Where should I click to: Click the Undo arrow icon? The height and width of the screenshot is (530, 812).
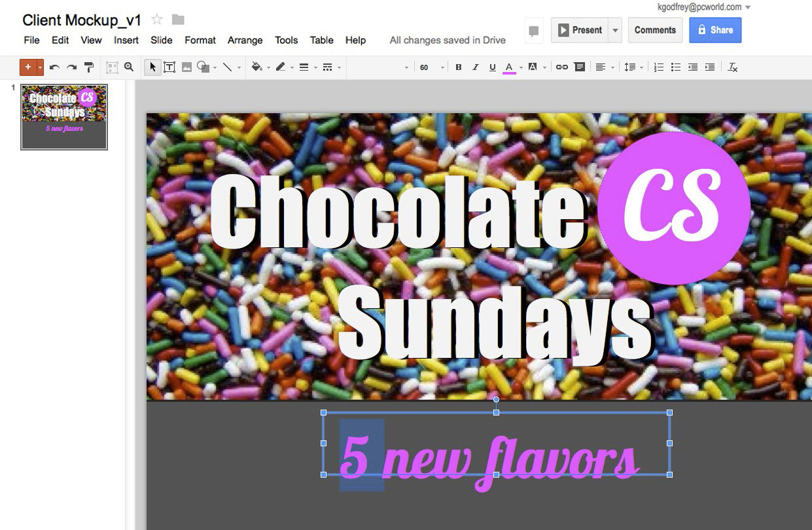point(55,67)
